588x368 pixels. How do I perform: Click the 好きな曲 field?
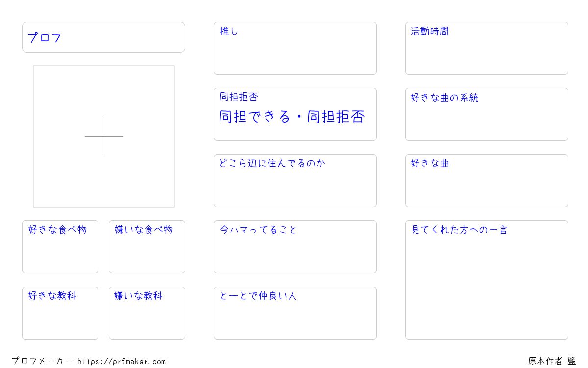[487, 181]
